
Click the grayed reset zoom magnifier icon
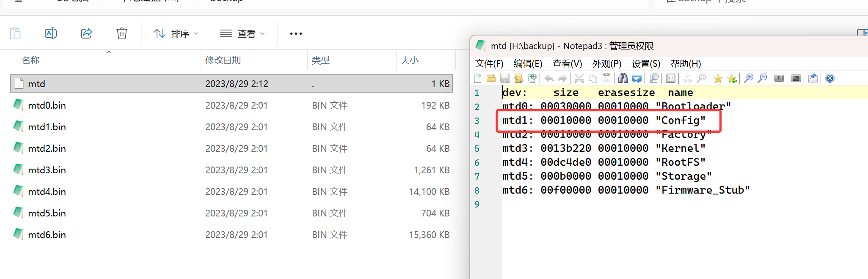pyautogui.click(x=701, y=78)
